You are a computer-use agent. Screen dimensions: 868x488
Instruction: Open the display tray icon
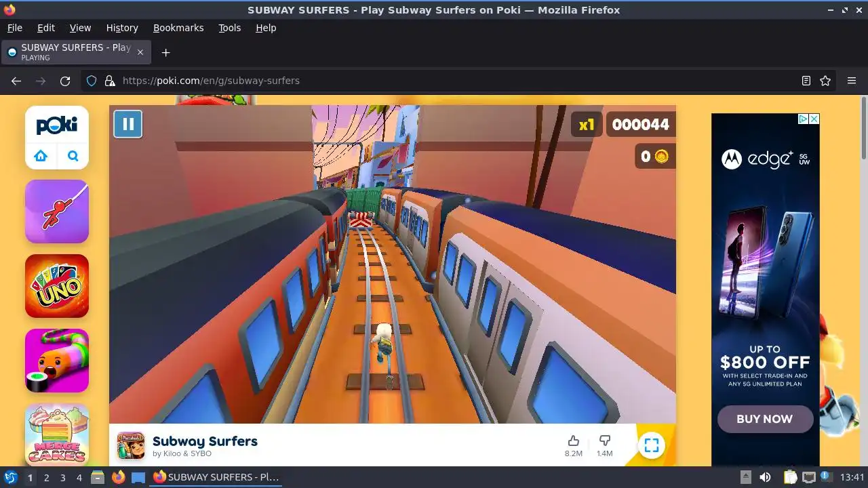(x=808, y=477)
